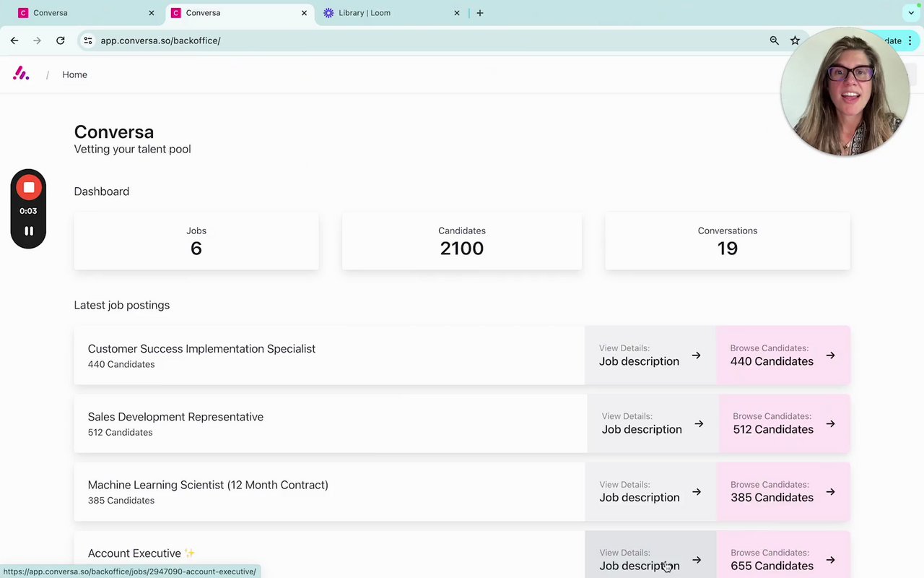Viewport: 924px width, 578px height.
Task: Open site information icon in address bar
Action: pos(88,40)
